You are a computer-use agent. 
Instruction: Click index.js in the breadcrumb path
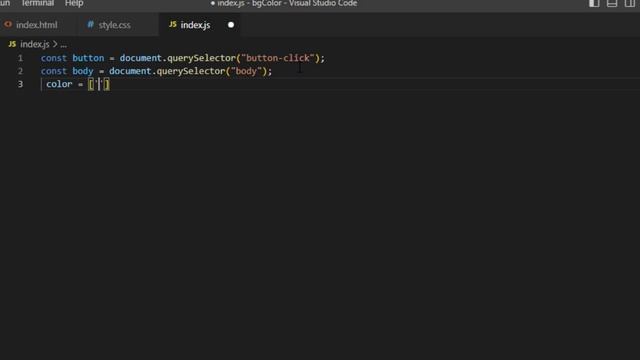(x=35, y=44)
